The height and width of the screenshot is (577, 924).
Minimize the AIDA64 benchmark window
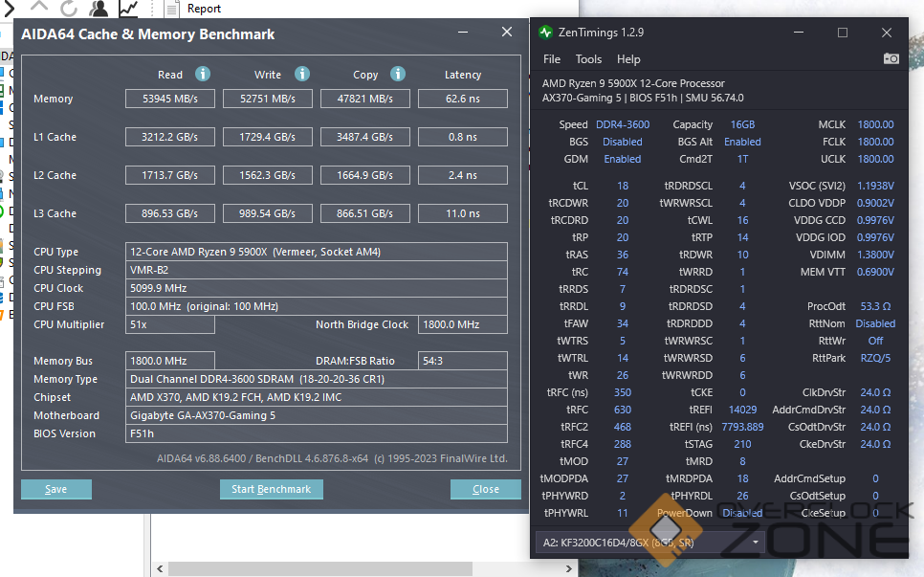point(463,33)
